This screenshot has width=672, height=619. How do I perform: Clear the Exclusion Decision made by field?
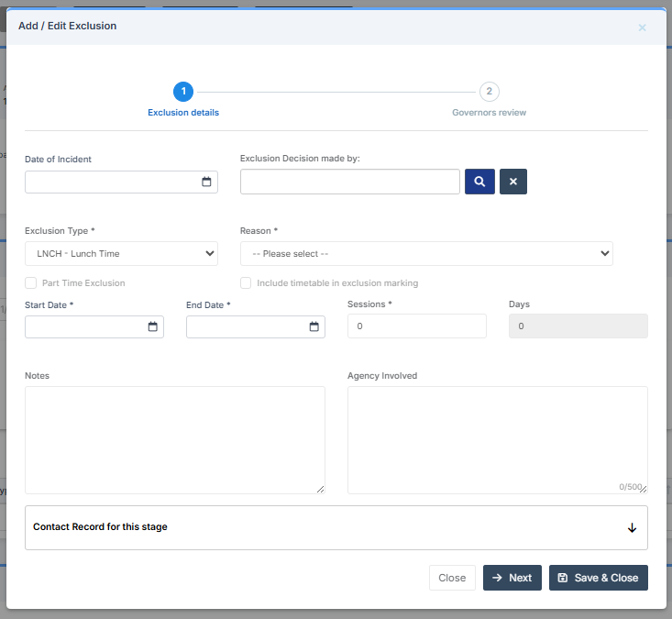click(513, 182)
